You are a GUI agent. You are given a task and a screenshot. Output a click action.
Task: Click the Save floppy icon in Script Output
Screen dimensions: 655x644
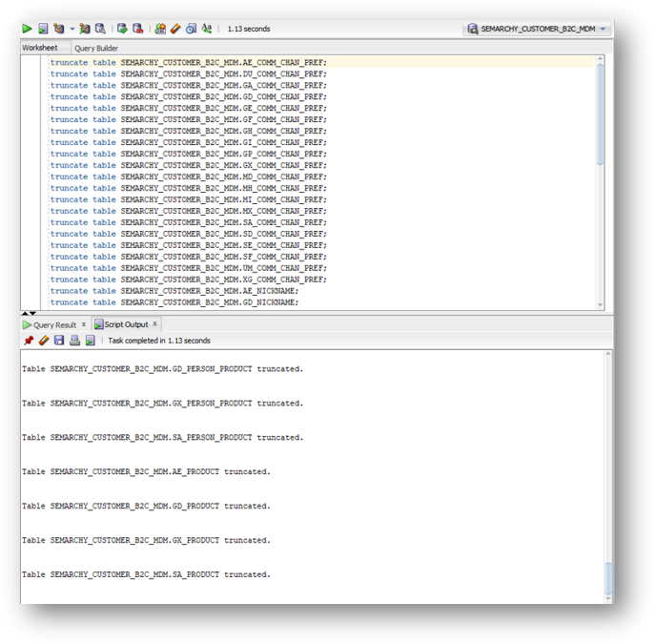tap(59, 341)
